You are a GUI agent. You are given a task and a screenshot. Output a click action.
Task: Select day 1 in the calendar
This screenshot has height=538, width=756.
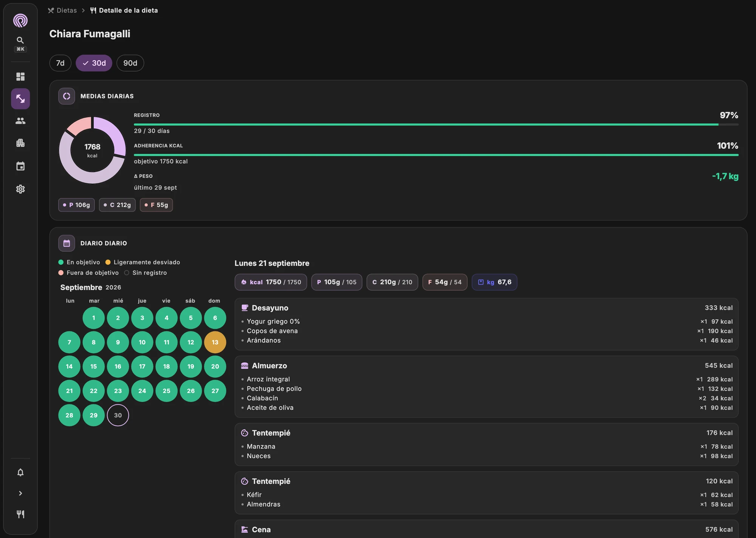94,318
